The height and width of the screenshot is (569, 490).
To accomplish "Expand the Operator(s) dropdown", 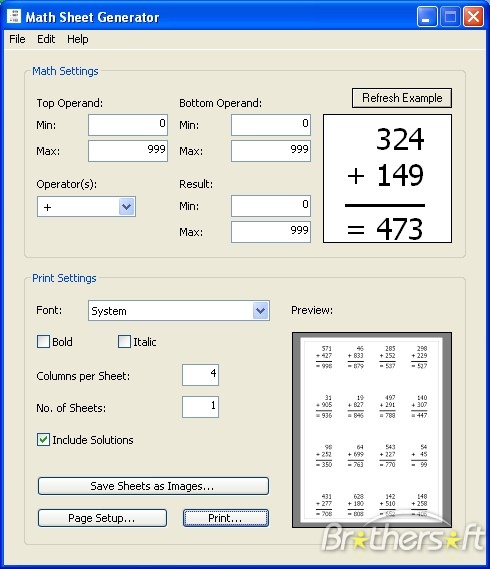I will pos(127,207).
